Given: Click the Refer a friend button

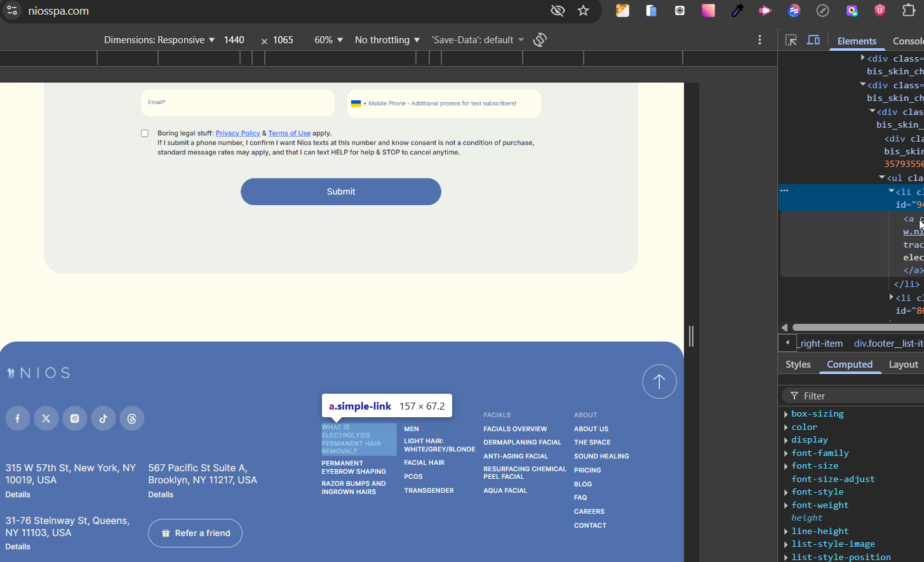Looking at the screenshot, I should point(196,533).
